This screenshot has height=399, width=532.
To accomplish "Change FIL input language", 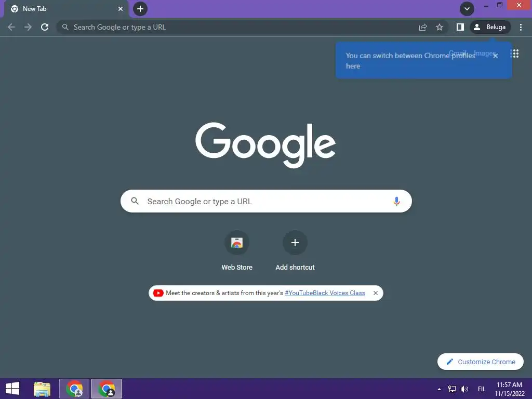I will pos(482,389).
